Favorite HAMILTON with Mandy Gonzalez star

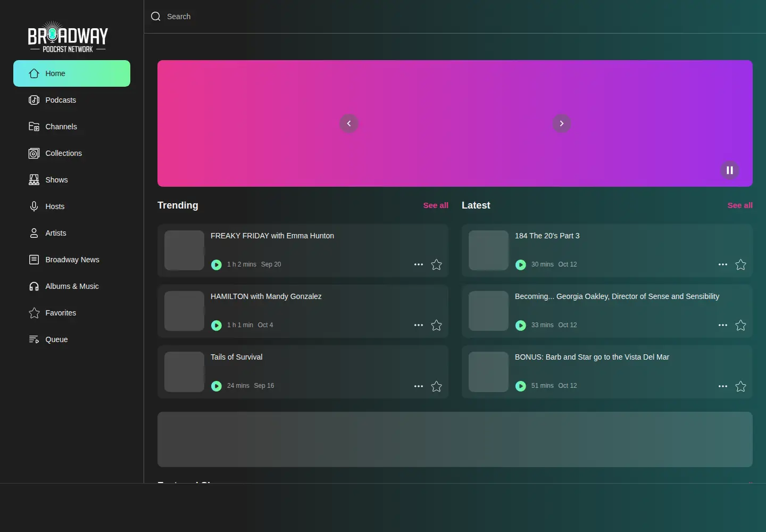437,325
